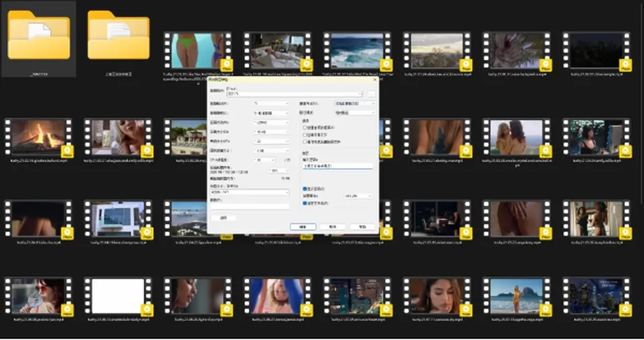Click the Options button at dialog bottom-left
The image size is (644, 340).
pos(223,218)
